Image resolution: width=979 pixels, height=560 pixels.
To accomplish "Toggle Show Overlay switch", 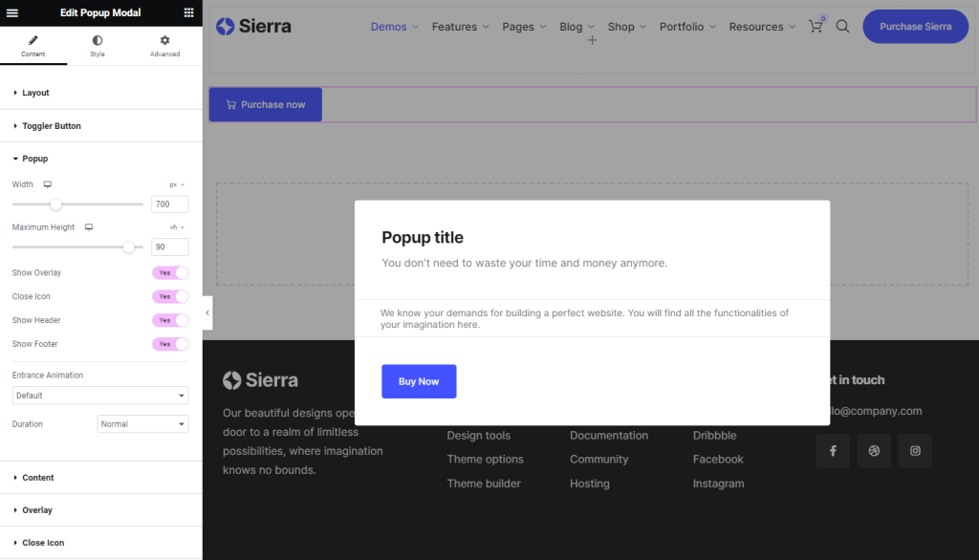I will (x=170, y=272).
